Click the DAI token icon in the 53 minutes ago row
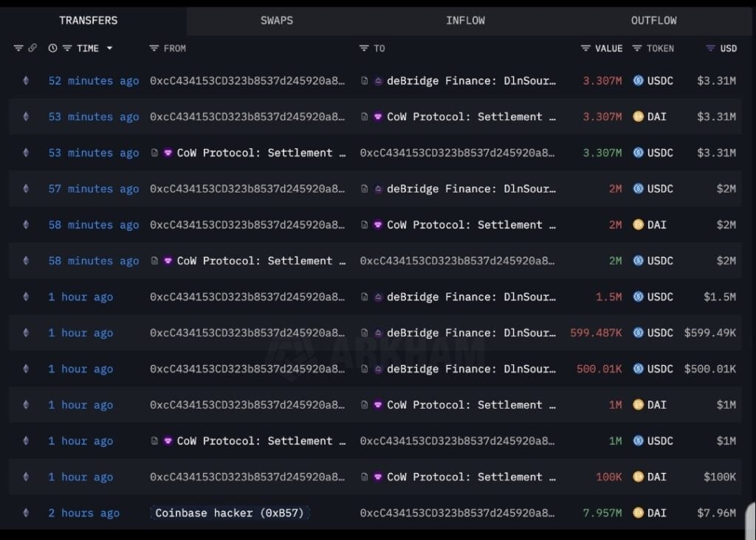Image resolution: width=756 pixels, height=540 pixels. click(x=638, y=117)
